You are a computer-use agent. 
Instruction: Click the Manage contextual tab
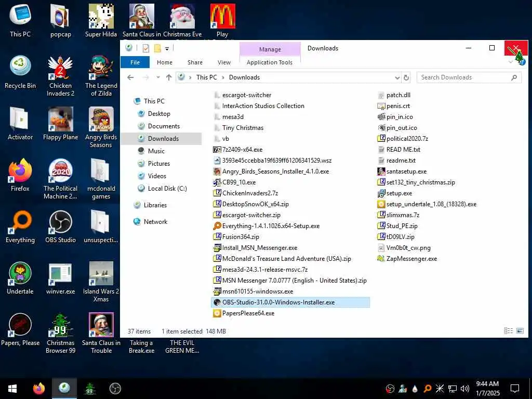[270, 49]
